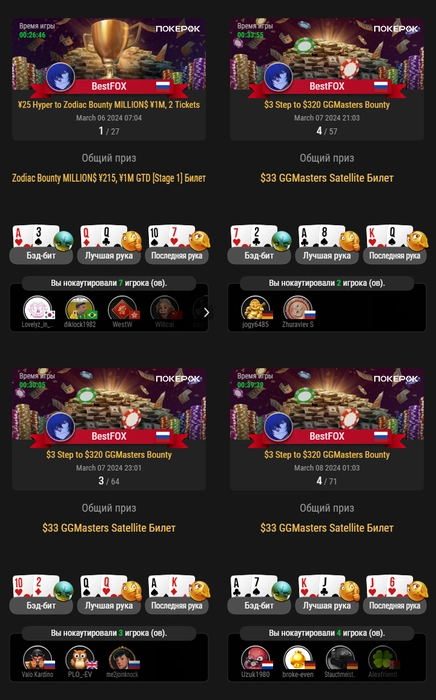The height and width of the screenshot is (700, 436).
Task: Click diklock1982 player avatar
Action: pos(79,308)
